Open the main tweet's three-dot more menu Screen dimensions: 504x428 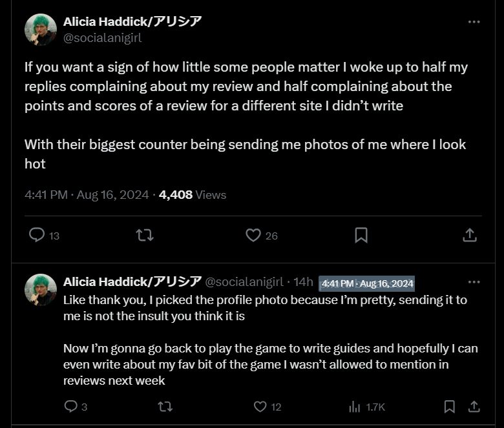pos(474,22)
